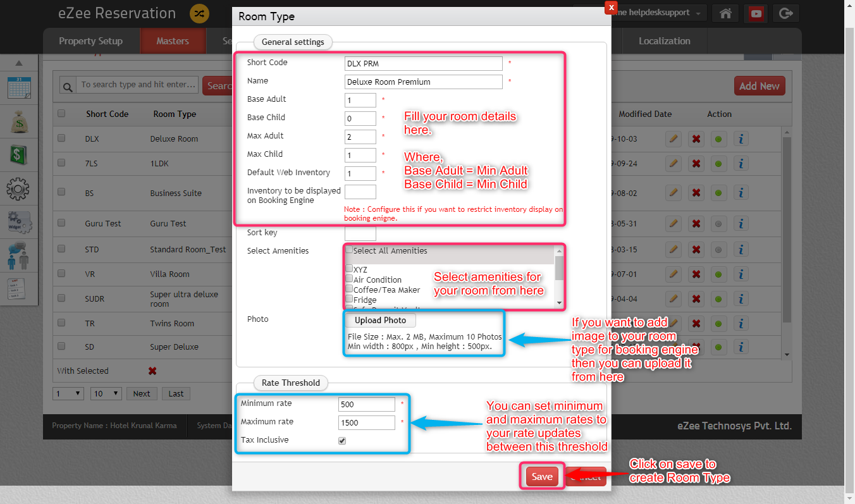Screen dimensions: 855x504
Task: Check the Coffee/Tea Maker amenity
Action: 349,289
